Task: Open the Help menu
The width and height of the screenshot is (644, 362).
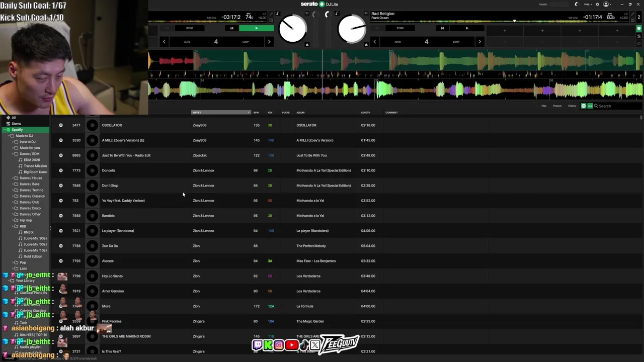Action: [x=587, y=4]
